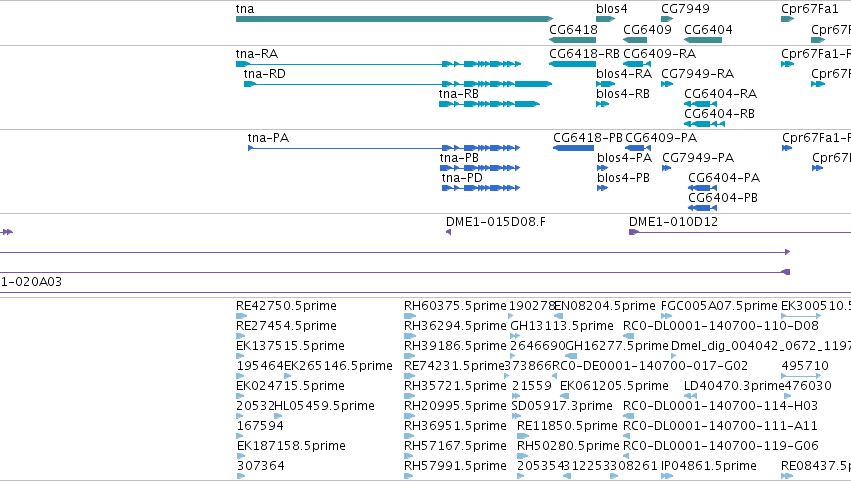Image resolution: width=851 pixels, height=481 pixels.
Task: Select protein label tna-PA
Action: tap(268, 138)
